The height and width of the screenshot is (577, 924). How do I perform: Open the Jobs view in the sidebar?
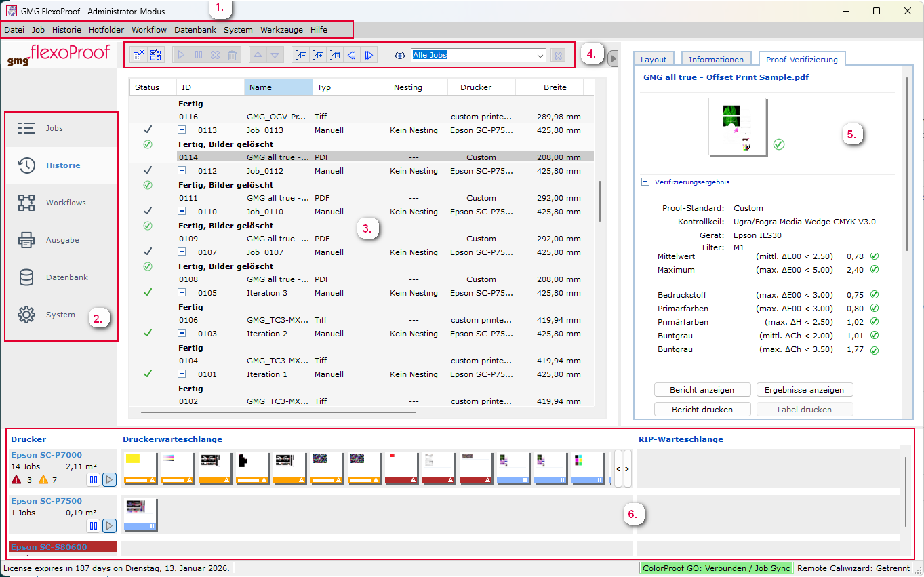tap(62, 128)
